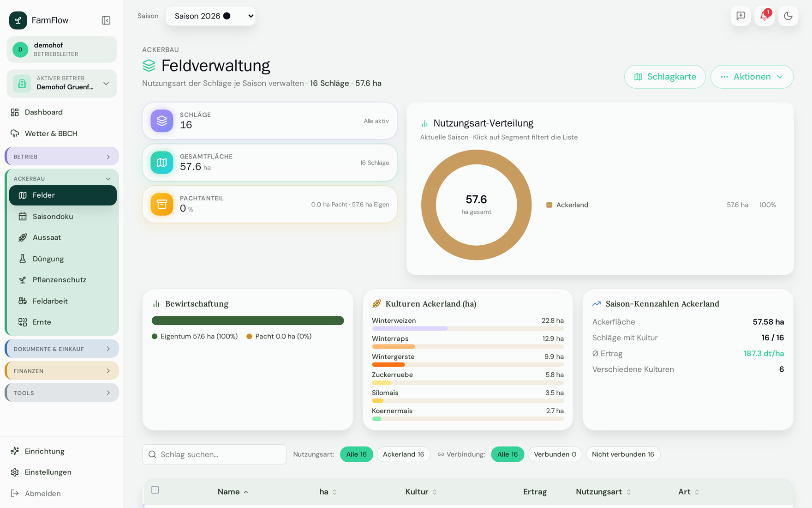Image resolution: width=812 pixels, height=508 pixels.
Task: Open the Saison 2026 dropdown
Action: pos(211,16)
